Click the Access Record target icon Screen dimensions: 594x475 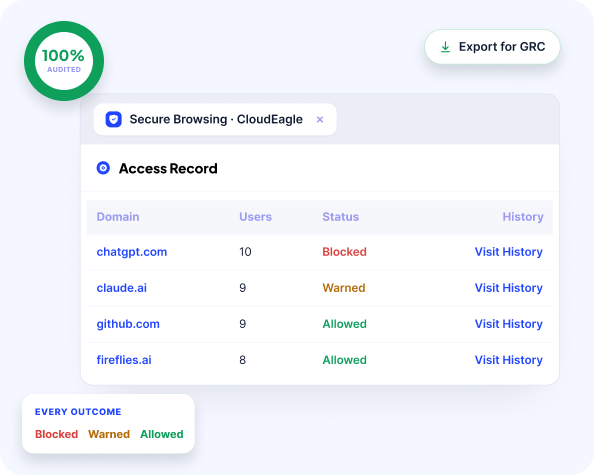[103, 168]
